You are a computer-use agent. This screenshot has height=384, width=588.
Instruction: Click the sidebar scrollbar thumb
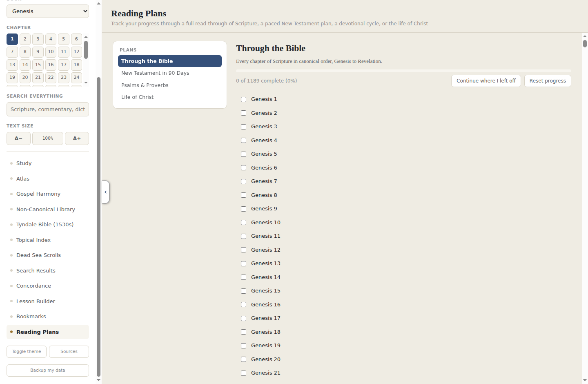[98, 227]
